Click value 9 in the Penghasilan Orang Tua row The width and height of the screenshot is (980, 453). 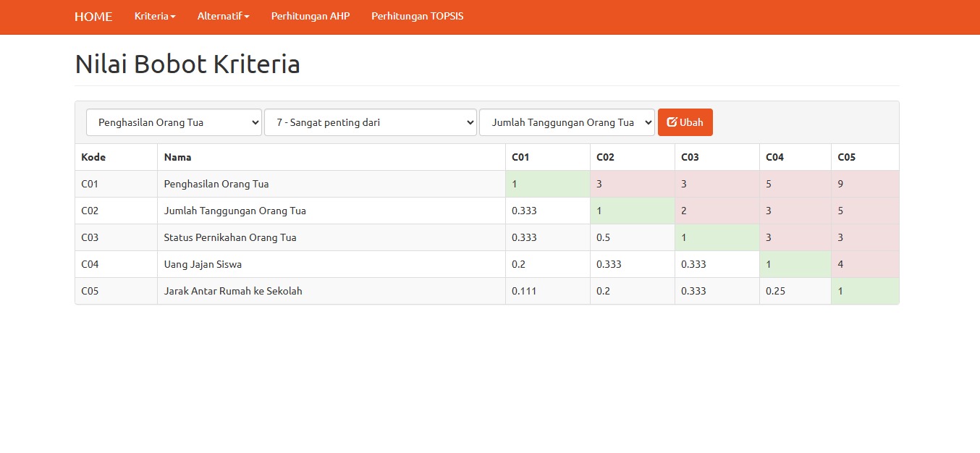(x=865, y=184)
